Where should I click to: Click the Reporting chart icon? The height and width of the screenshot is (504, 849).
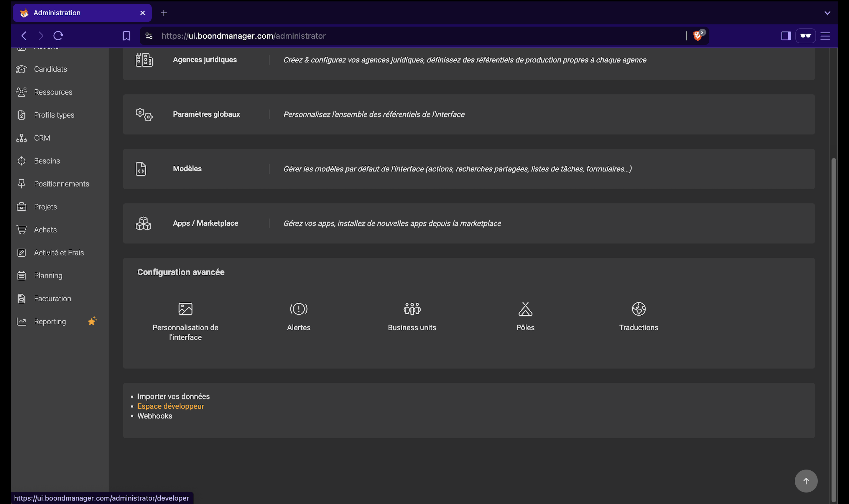coord(22,321)
